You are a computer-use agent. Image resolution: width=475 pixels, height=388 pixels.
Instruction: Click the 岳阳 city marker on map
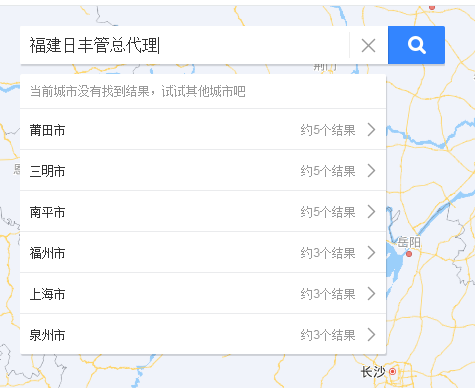pyautogui.click(x=409, y=254)
